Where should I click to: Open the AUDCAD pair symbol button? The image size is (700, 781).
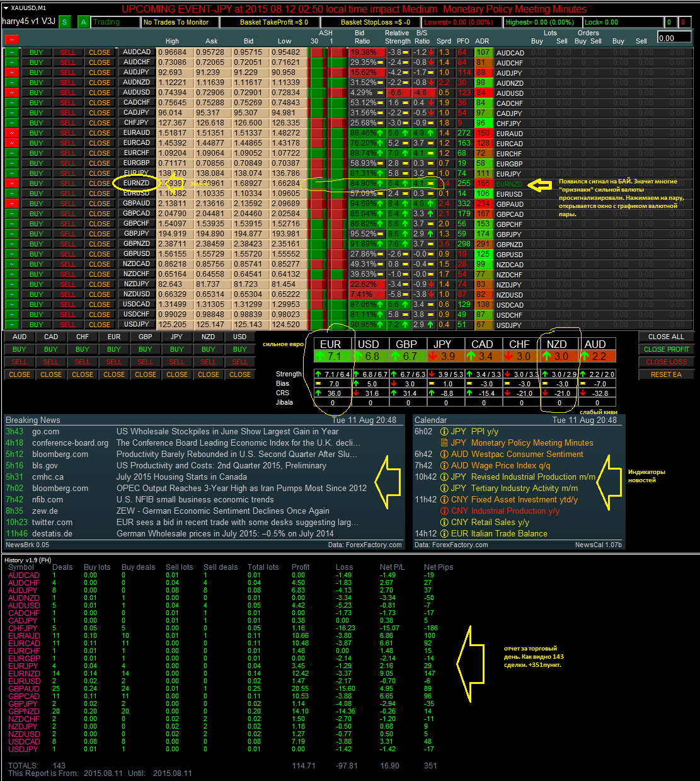[137, 52]
